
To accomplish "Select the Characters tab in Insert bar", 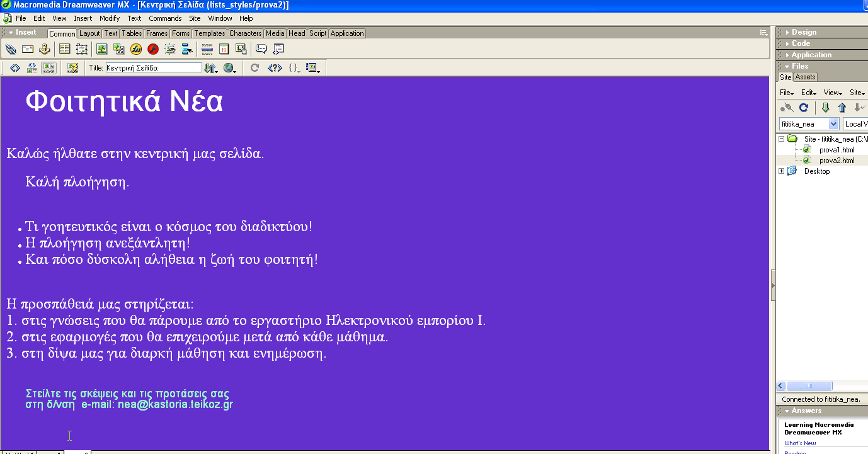I will (245, 33).
